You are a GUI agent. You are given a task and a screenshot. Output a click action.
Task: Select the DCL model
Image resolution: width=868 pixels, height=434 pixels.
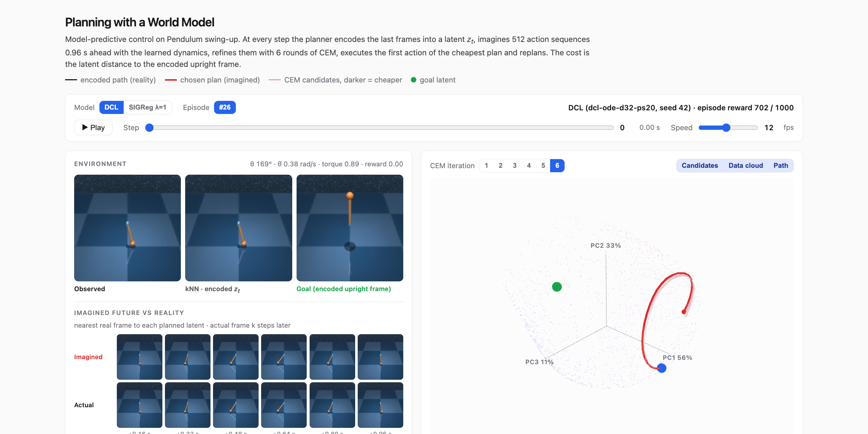pos(111,107)
